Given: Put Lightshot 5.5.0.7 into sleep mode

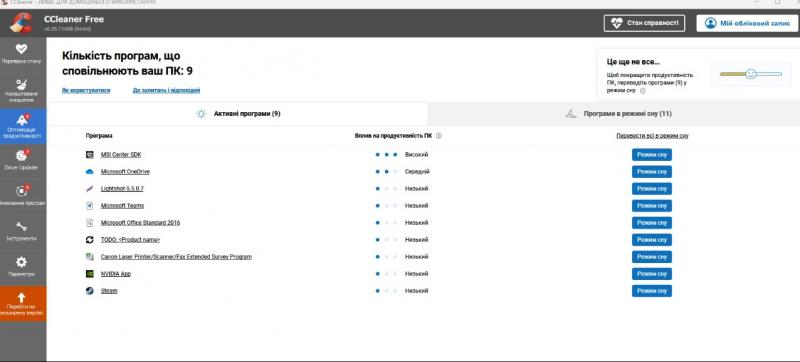Looking at the screenshot, I should pos(652,189).
